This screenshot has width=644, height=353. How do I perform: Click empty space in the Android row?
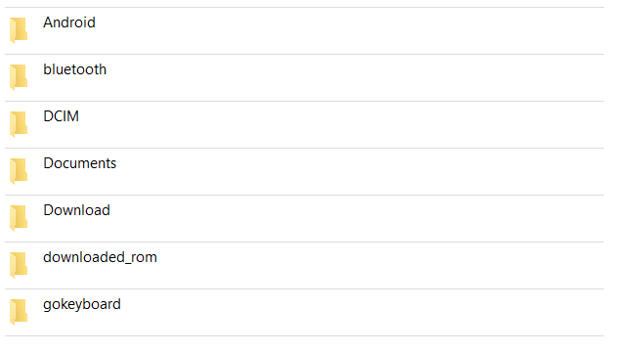point(349,31)
